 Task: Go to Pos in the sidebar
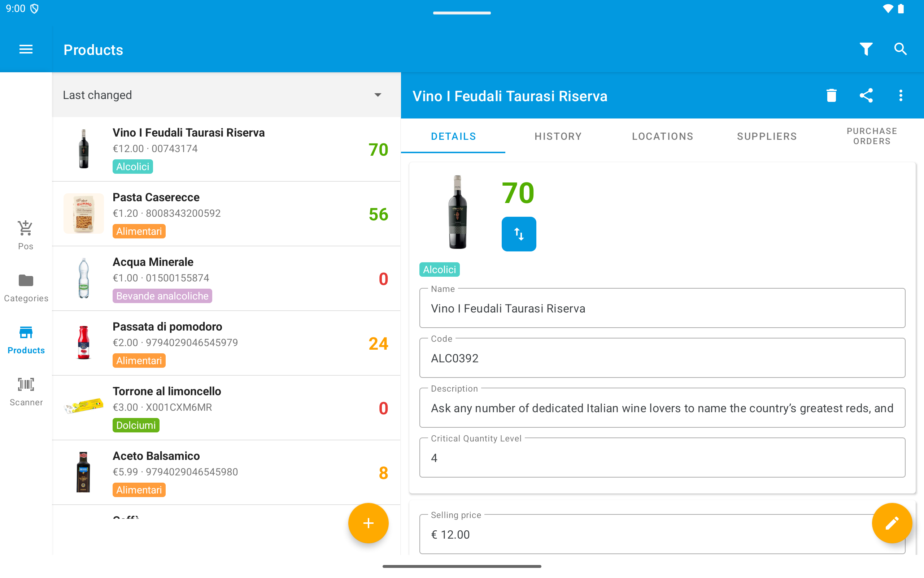(26, 235)
